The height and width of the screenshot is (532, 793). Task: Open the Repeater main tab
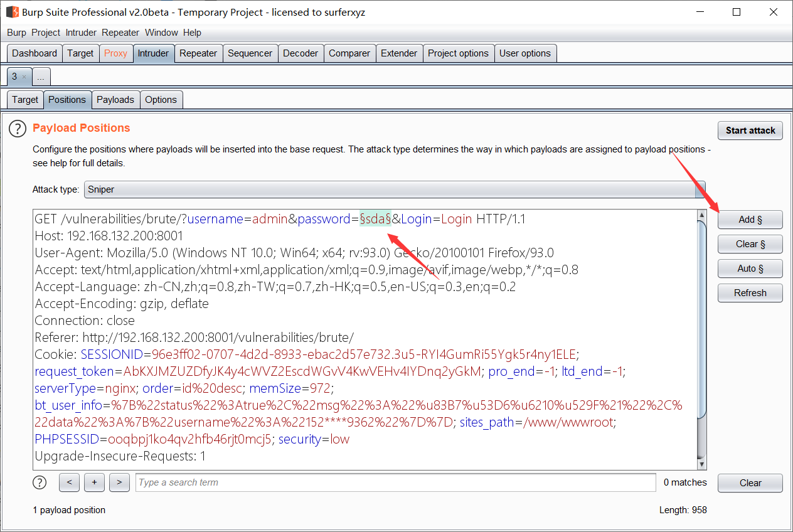click(198, 53)
